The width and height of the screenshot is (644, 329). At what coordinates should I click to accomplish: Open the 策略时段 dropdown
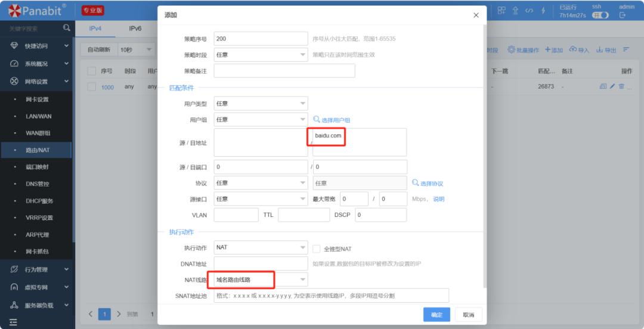pyautogui.click(x=261, y=54)
